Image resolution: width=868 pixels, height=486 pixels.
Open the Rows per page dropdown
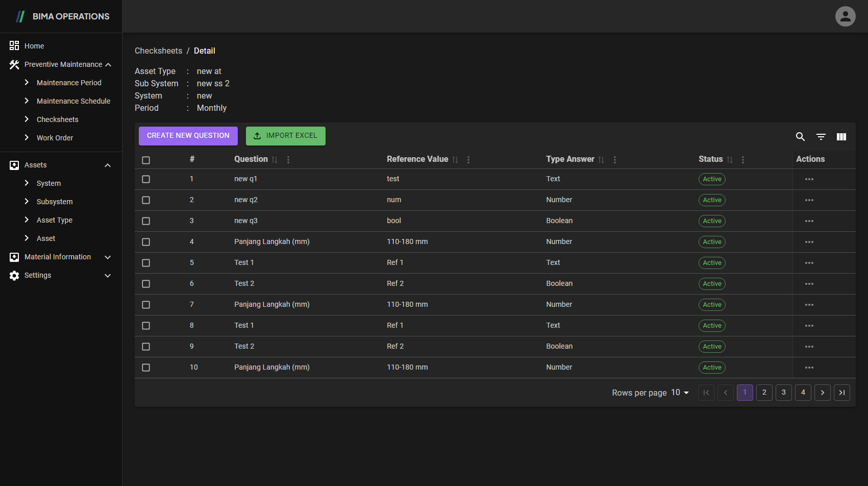(680, 393)
